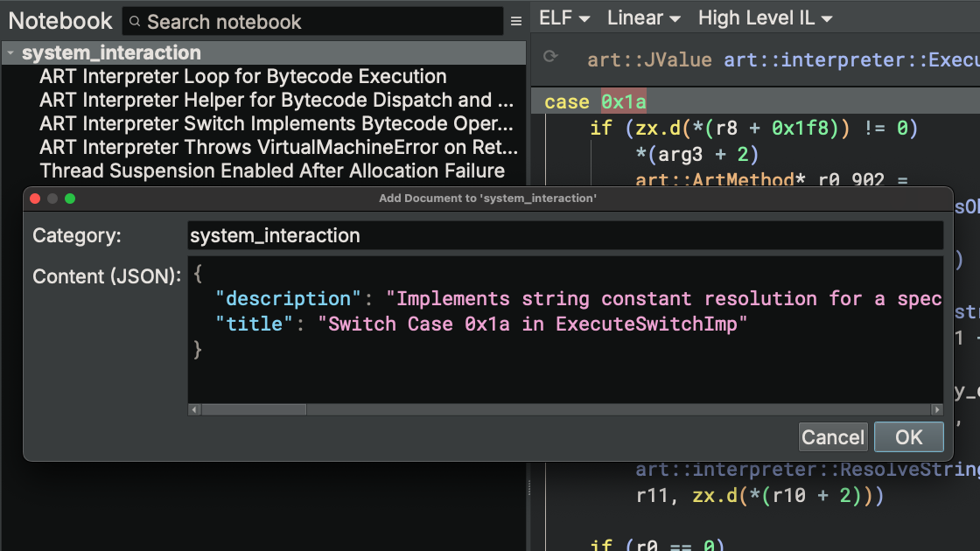Open the notebook hamburger menu icon
The width and height of the screenshot is (980, 551).
point(516,21)
